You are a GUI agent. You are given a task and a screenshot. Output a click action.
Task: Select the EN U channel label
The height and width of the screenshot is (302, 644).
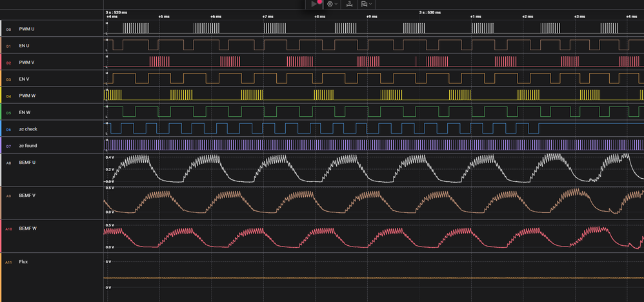tap(25, 46)
